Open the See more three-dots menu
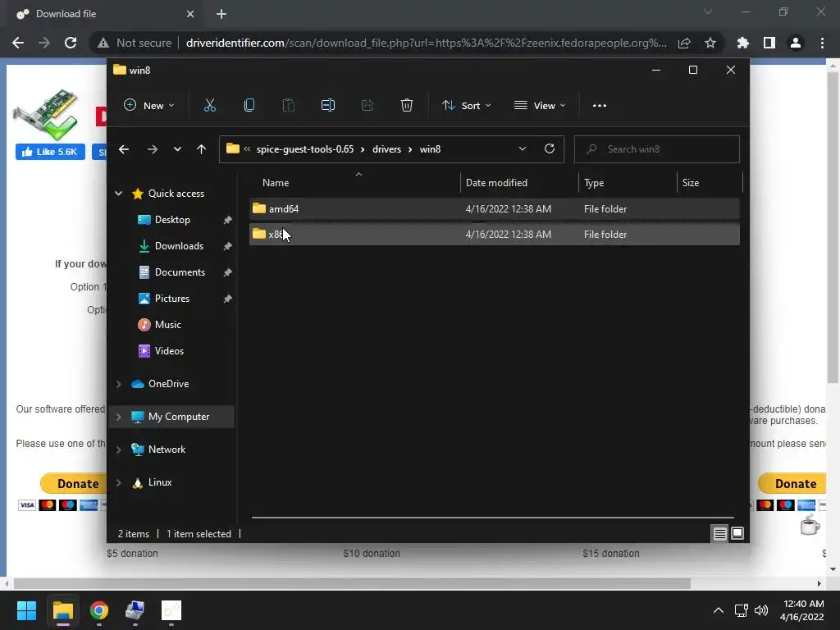 pyautogui.click(x=600, y=106)
